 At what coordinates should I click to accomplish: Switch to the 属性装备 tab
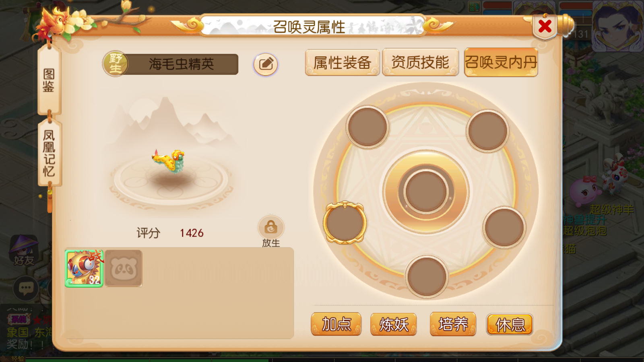tap(342, 63)
